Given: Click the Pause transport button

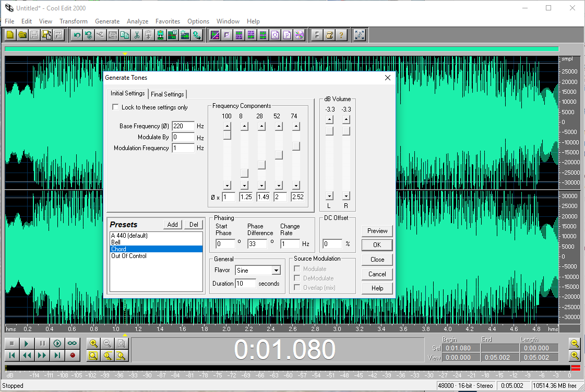Looking at the screenshot, I should 42,343.
